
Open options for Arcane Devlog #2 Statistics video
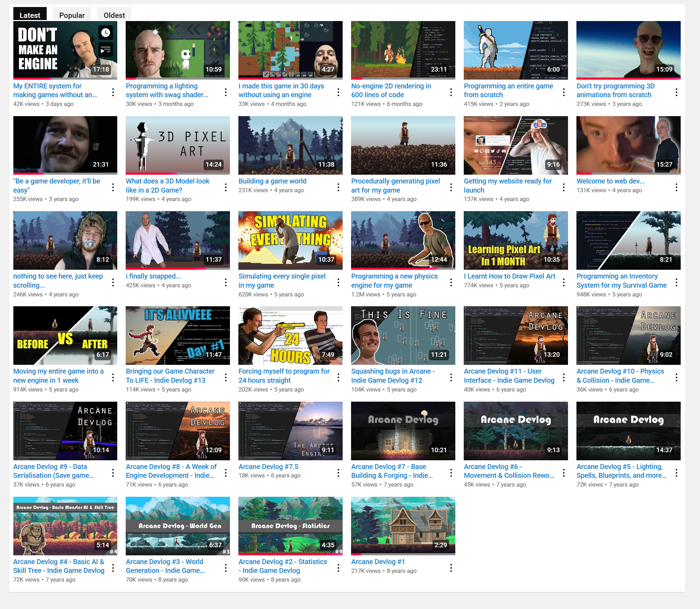coord(338,568)
